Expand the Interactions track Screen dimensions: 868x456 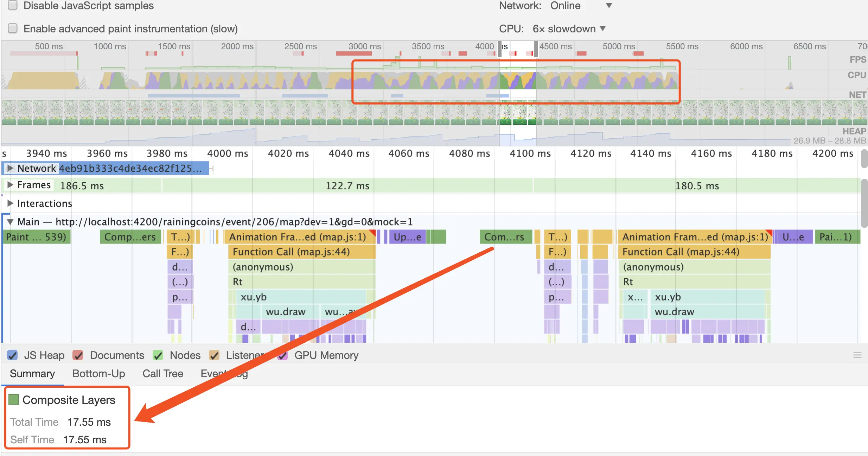pos(10,203)
